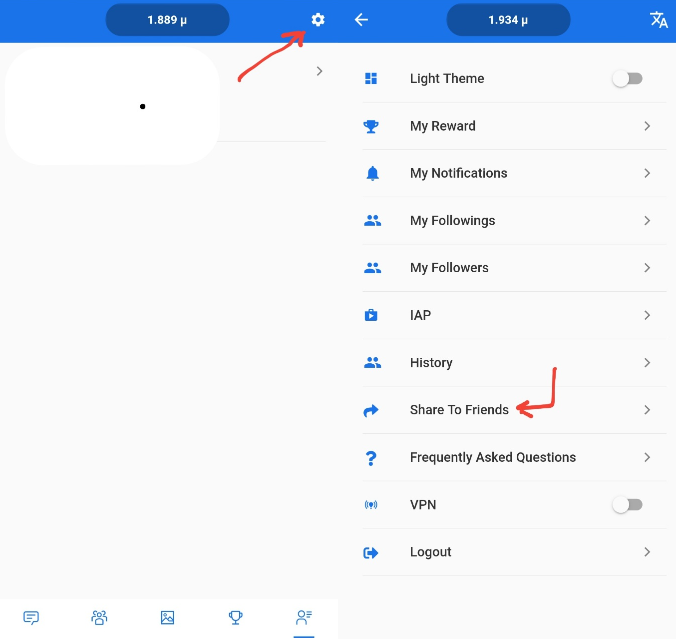Click the 1.889 µ balance pill
The height and width of the screenshot is (640, 676).
[x=167, y=20]
